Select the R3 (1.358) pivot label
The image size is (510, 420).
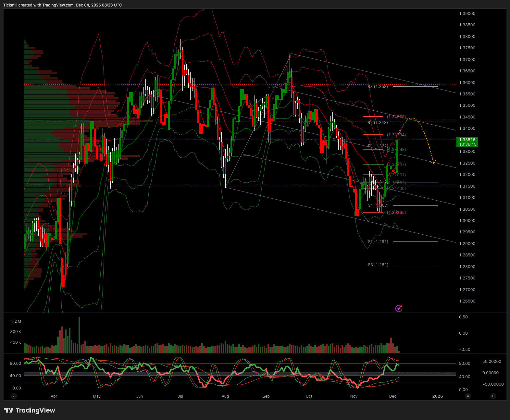378,87
